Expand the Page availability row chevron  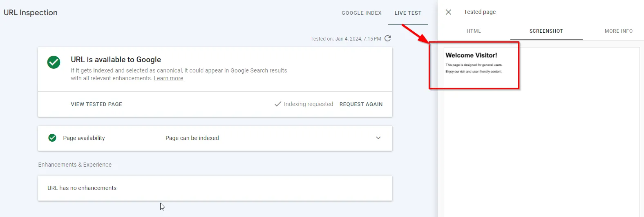click(378, 138)
